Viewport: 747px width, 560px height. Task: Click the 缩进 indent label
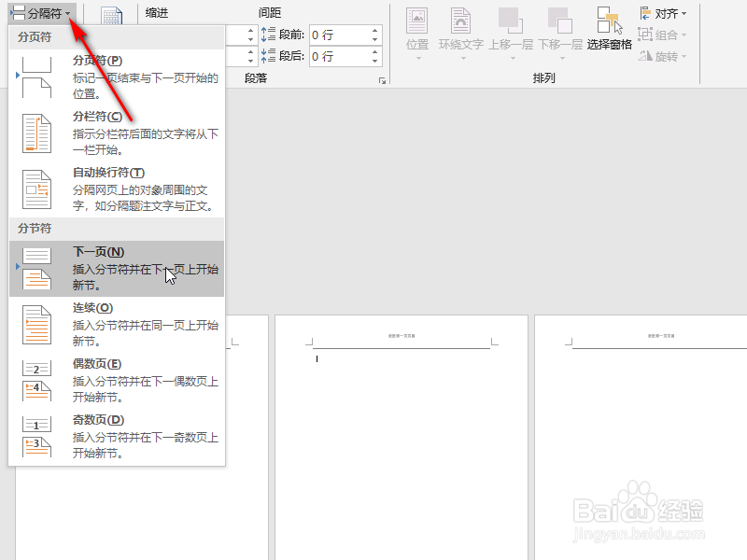coord(157,13)
